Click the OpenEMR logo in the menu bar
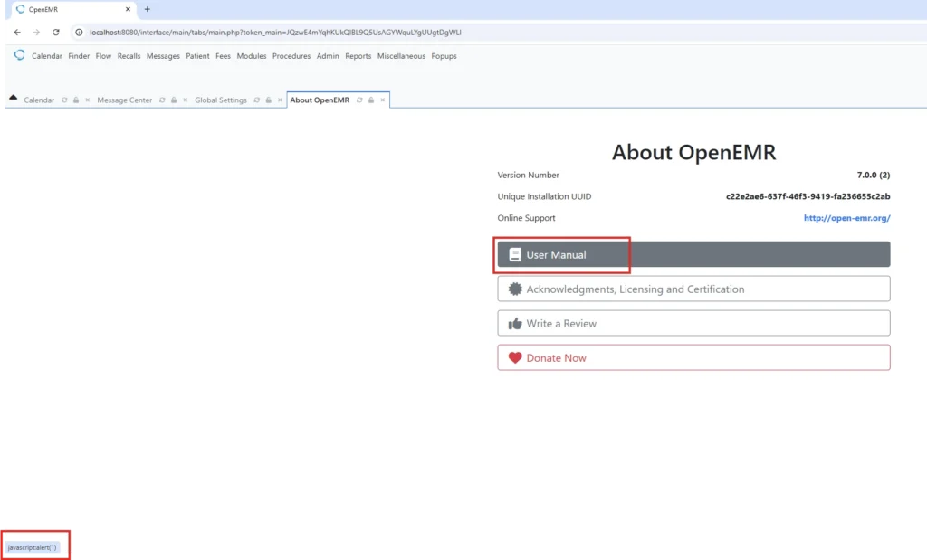The image size is (927, 560). pyautogui.click(x=20, y=55)
